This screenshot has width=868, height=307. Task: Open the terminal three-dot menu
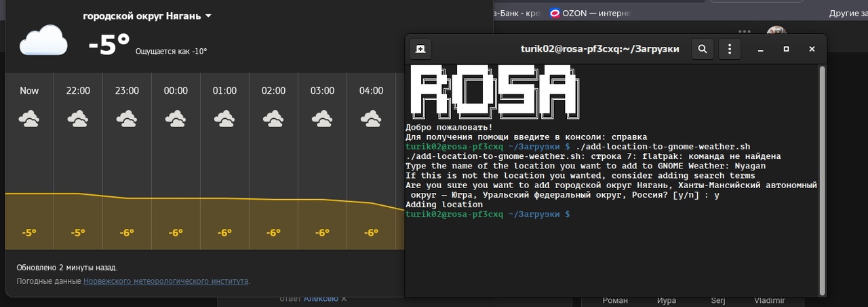tap(729, 49)
